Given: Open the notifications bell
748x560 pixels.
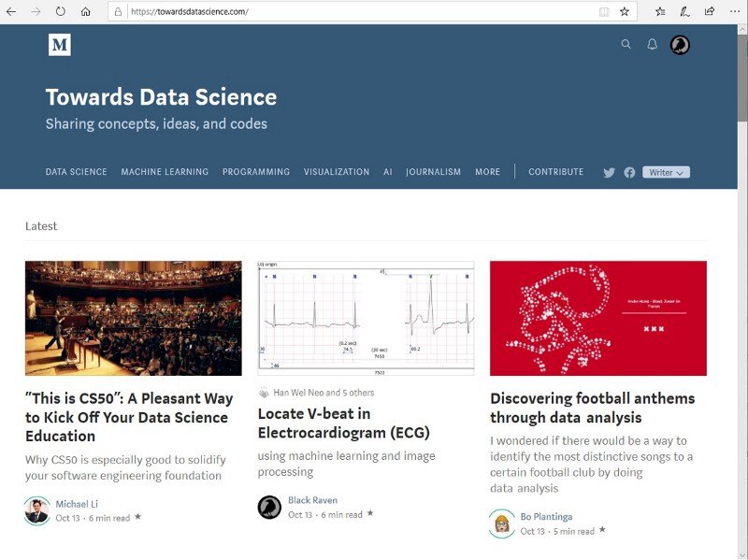Looking at the screenshot, I should pos(653,44).
